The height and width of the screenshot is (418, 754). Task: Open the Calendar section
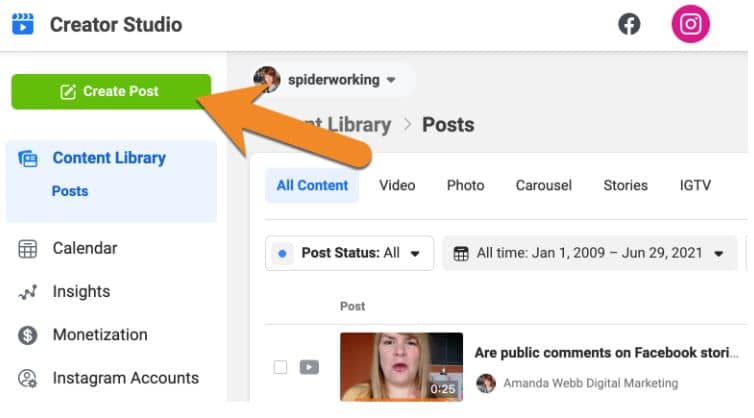[x=85, y=248]
